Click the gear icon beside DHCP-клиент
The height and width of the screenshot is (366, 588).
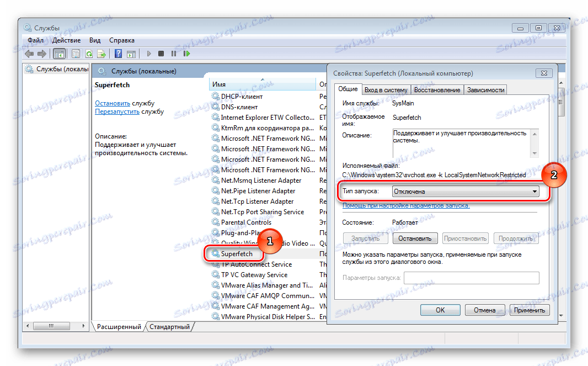[x=216, y=97]
